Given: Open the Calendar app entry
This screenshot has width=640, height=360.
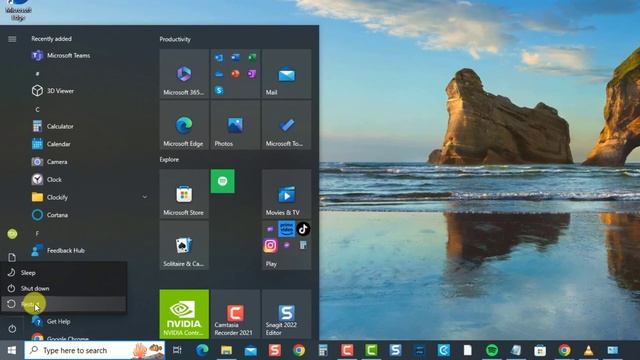Looking at the screenshot, I should [x=51, y=144].
